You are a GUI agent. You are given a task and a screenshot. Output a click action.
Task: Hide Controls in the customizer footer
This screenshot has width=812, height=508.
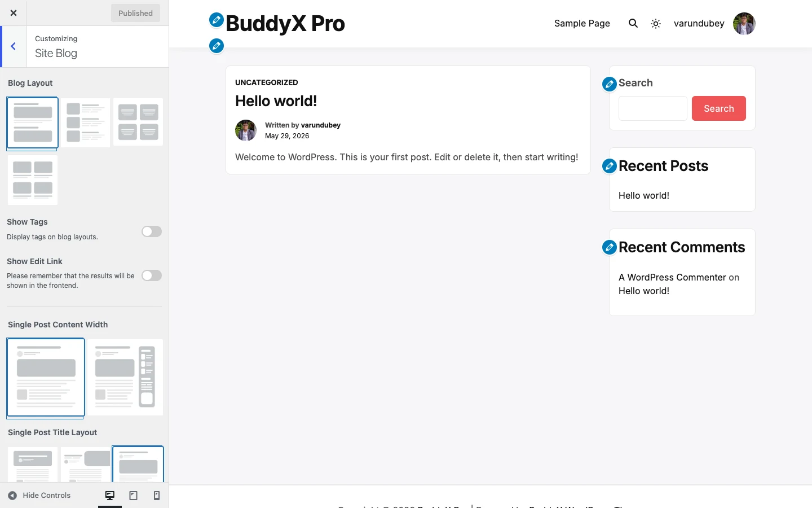(x=39, y=496)
